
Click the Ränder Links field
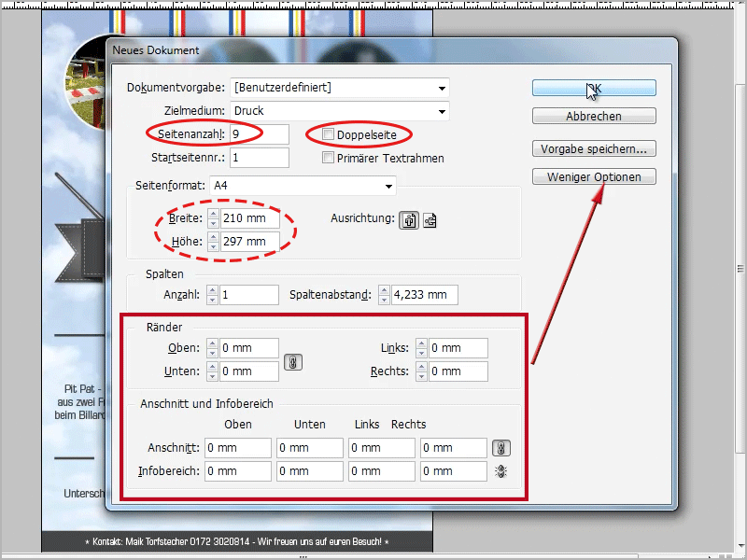tap(458, 348)
